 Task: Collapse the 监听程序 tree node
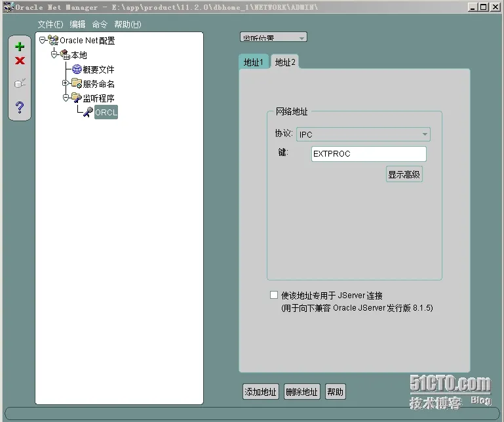(66, 98)
